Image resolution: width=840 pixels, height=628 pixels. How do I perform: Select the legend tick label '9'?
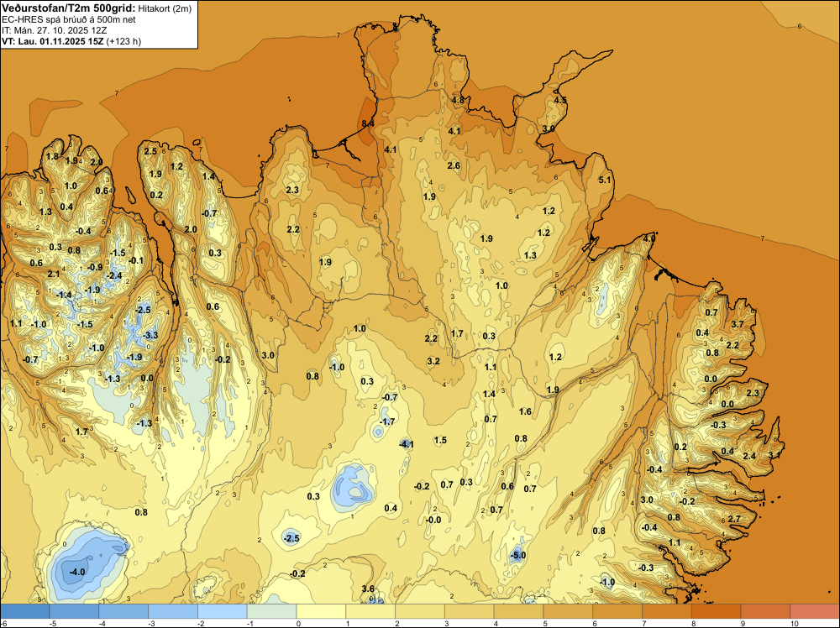click(743, 623)
